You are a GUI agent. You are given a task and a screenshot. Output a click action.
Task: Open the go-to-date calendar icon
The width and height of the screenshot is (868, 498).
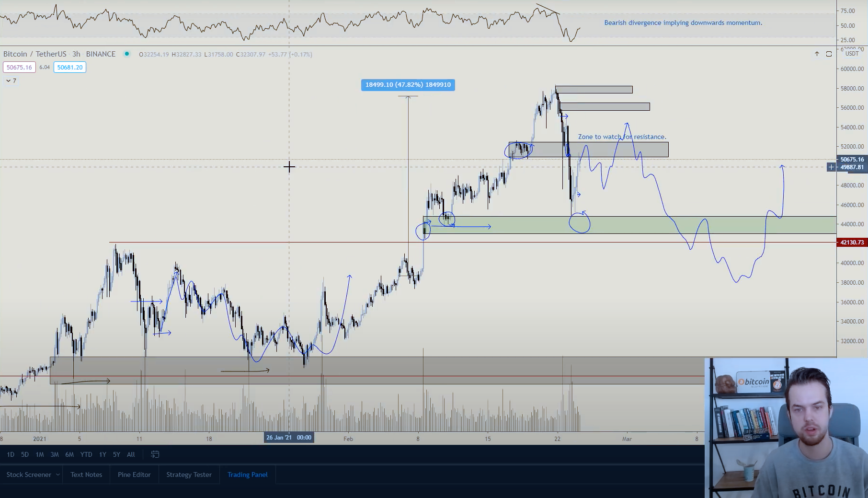pos(155,454)
